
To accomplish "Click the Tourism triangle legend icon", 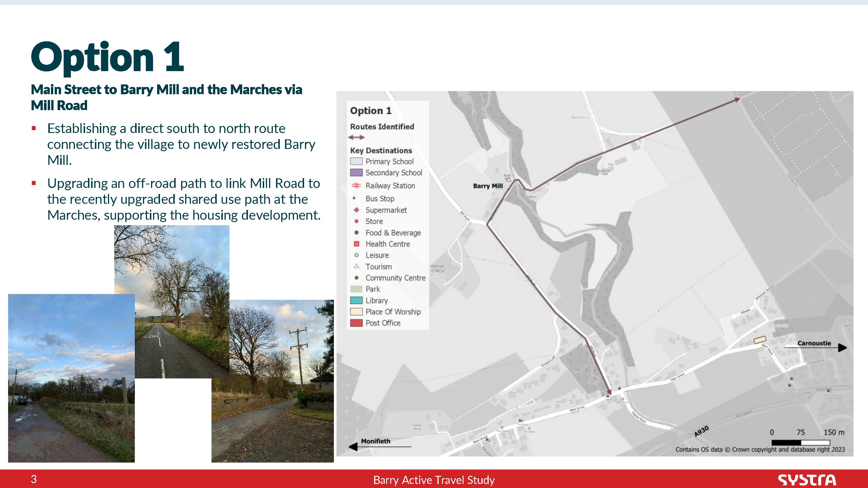I will click(356, 266).
